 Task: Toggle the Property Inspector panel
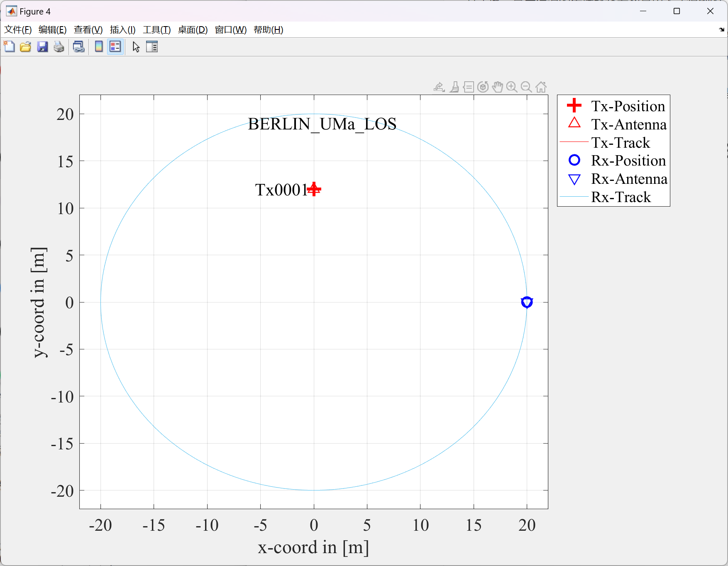point(152,46)
